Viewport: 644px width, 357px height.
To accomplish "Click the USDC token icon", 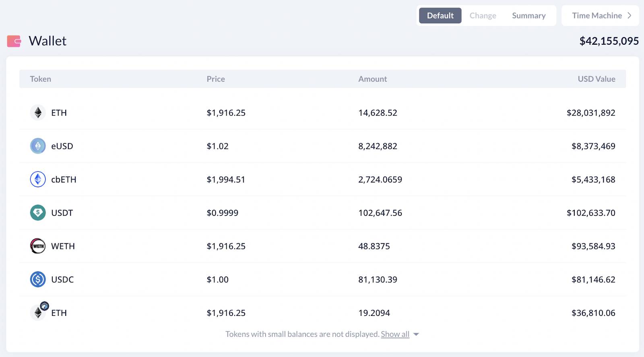I will [x=38, y=279].
